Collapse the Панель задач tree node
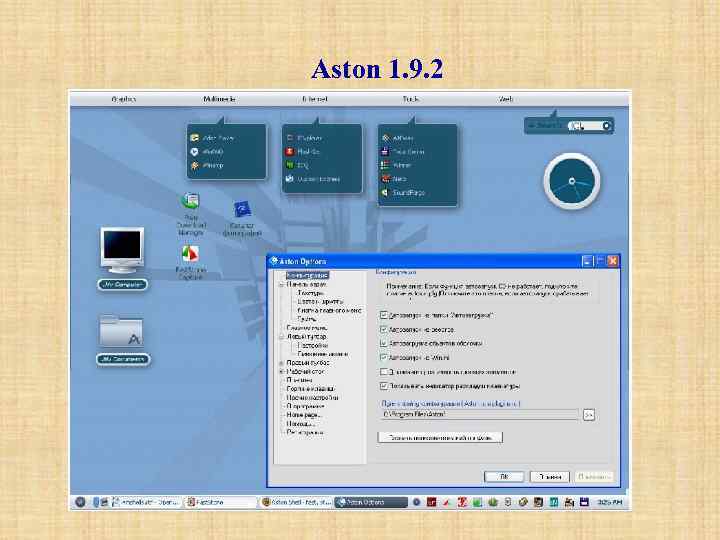Viewport: 720px width, 540px height. pyautogui.click(x=281, y=284)
